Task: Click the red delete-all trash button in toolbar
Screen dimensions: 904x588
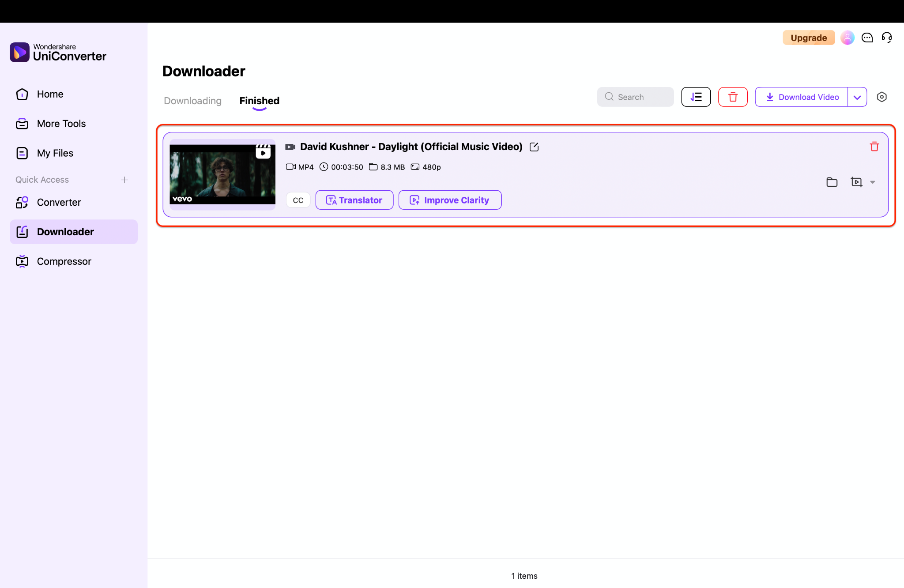Action: (x=733, y=97)
